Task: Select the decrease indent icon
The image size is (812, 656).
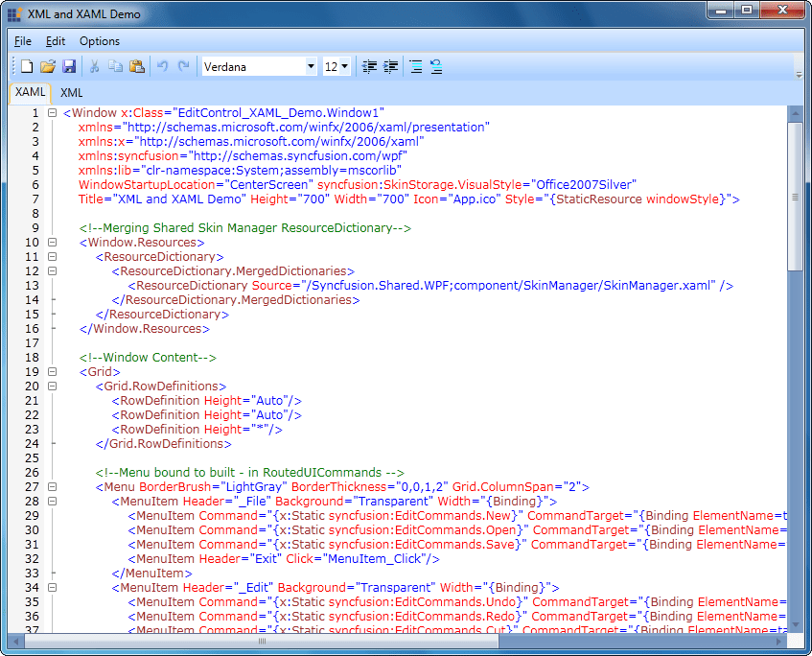Action: click(369, 65)
